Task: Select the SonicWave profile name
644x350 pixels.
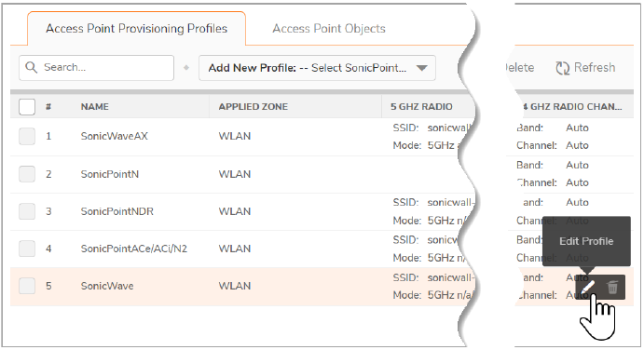Action: click(107, 286)
